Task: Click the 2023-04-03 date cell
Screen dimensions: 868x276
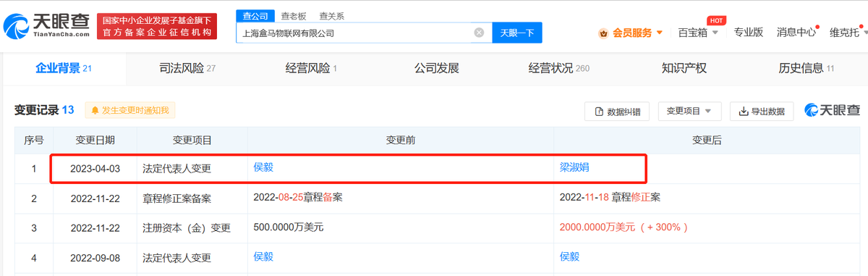Action: (95, 168)
